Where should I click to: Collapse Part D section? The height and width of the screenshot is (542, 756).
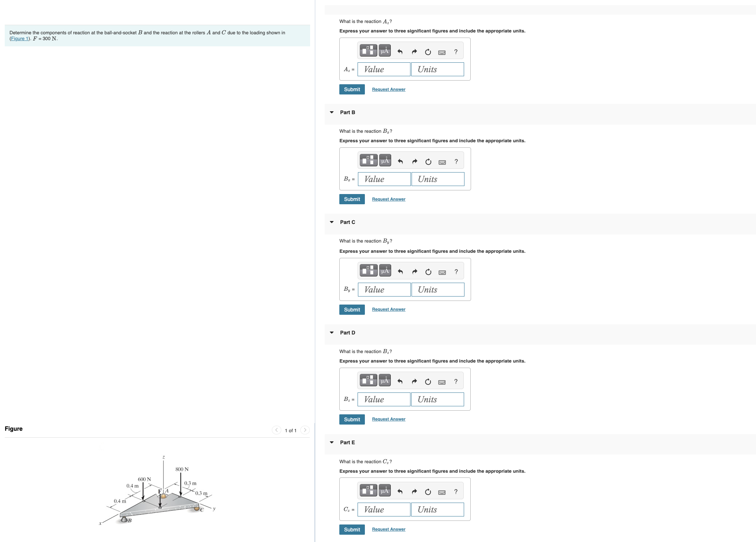point(331,332)
